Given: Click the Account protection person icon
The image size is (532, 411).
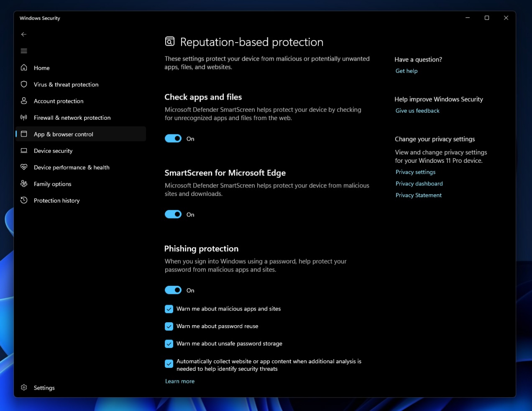Looking at the screenshot, I should (x=24, y=101).
